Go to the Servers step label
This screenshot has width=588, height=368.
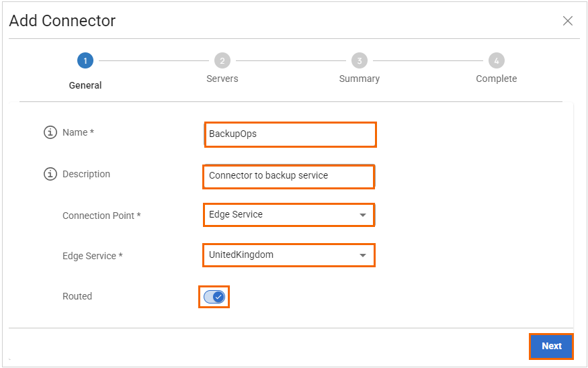click(222, 79)
